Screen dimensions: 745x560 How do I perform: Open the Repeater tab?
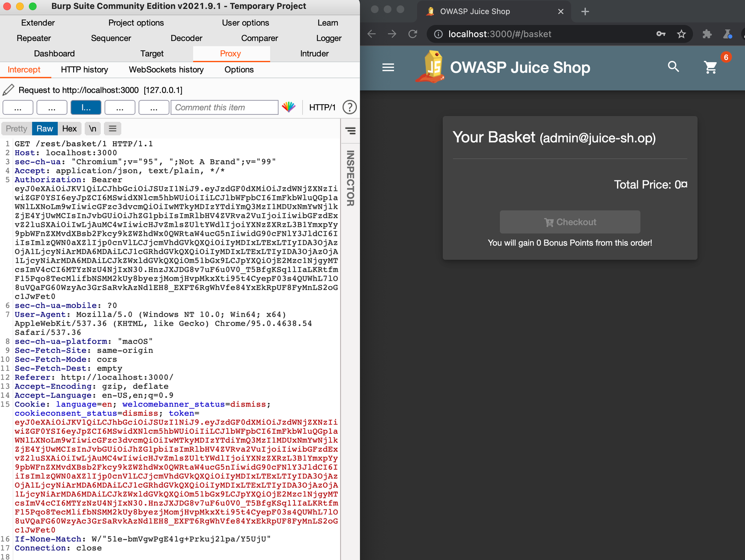(34, 38)
